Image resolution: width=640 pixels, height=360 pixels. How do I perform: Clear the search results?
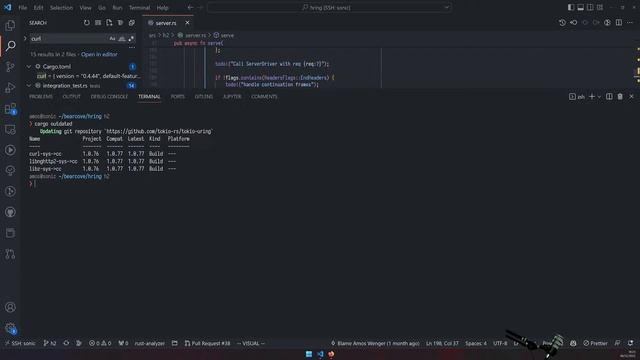(x=98, y=23)
